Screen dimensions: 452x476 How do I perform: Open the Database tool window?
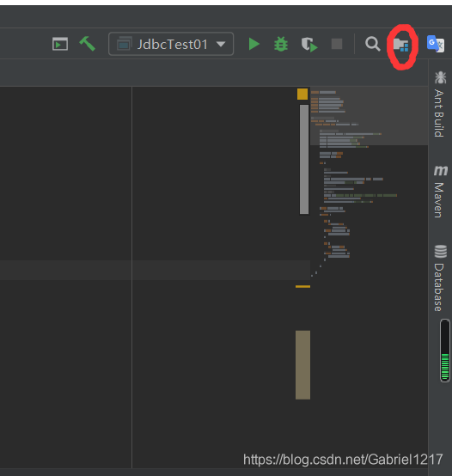440,278
